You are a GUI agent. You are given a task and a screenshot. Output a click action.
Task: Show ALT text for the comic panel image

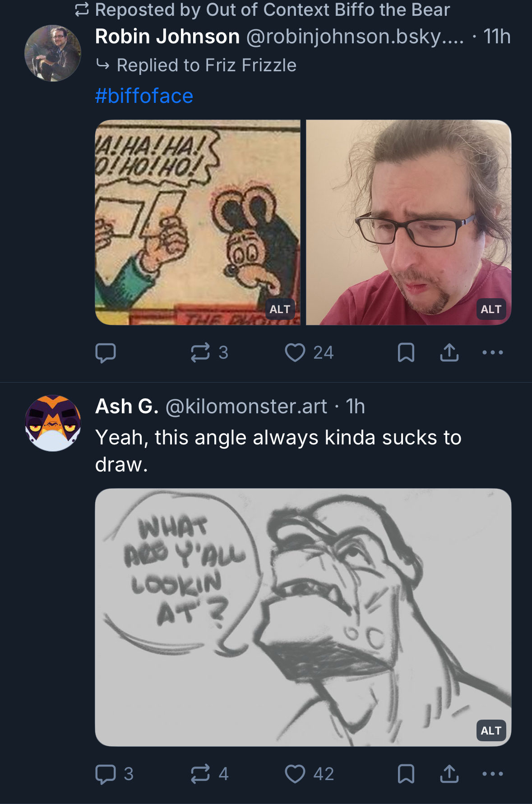[x=280, y=310]
